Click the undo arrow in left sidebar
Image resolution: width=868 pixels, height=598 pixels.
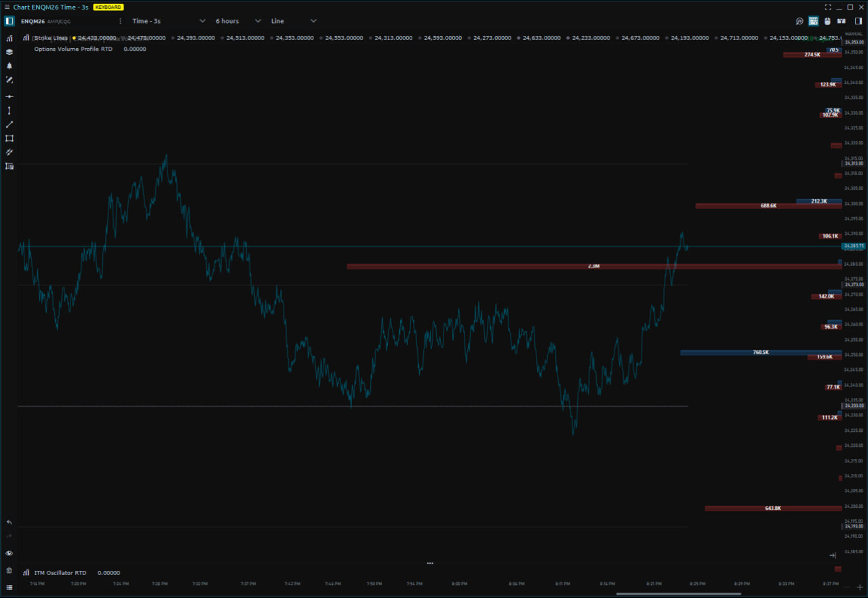click(x=9, y=523)
